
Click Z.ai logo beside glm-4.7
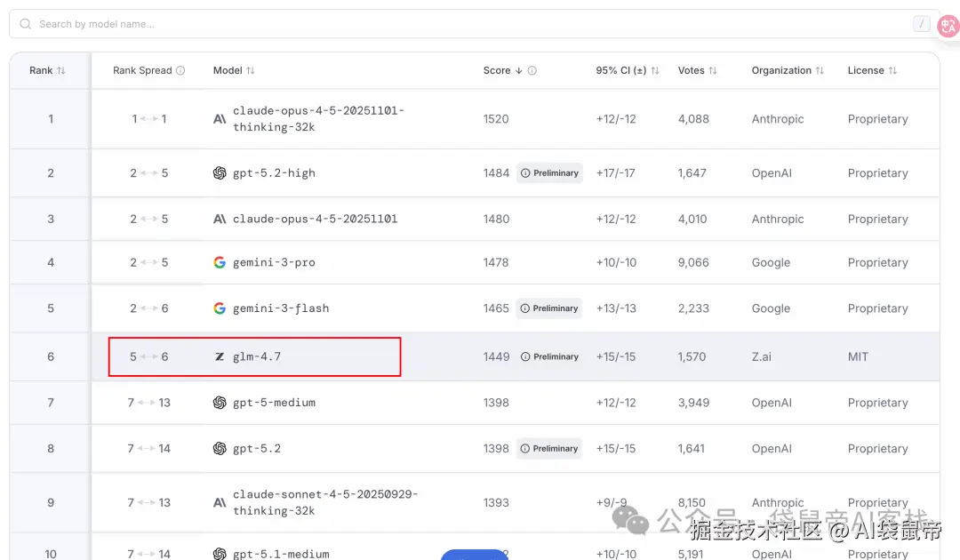pyautogui.click(x=220, y=356)
